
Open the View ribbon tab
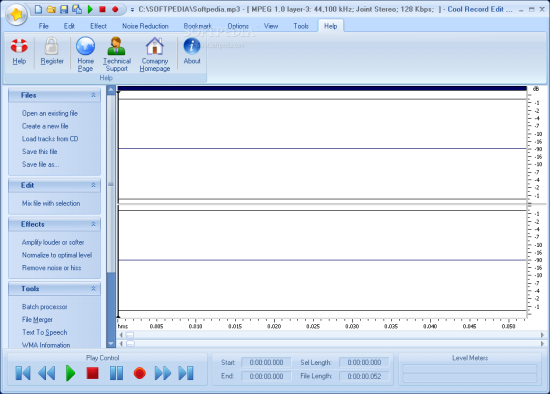pyautogui.click(x=271, y=26)
